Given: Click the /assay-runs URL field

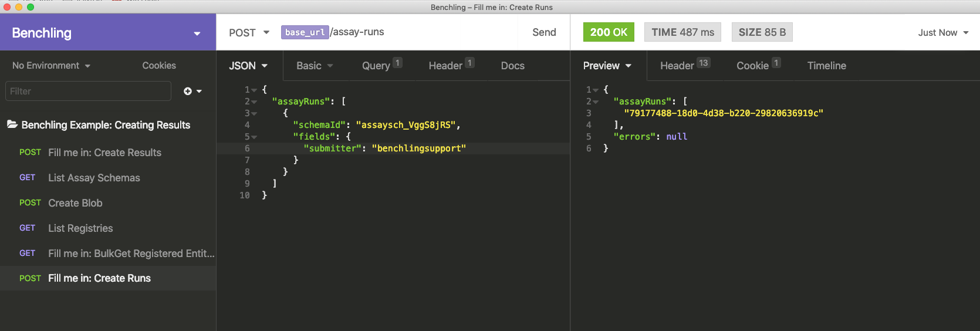Looking at the screenshot, I should (357, 32).
